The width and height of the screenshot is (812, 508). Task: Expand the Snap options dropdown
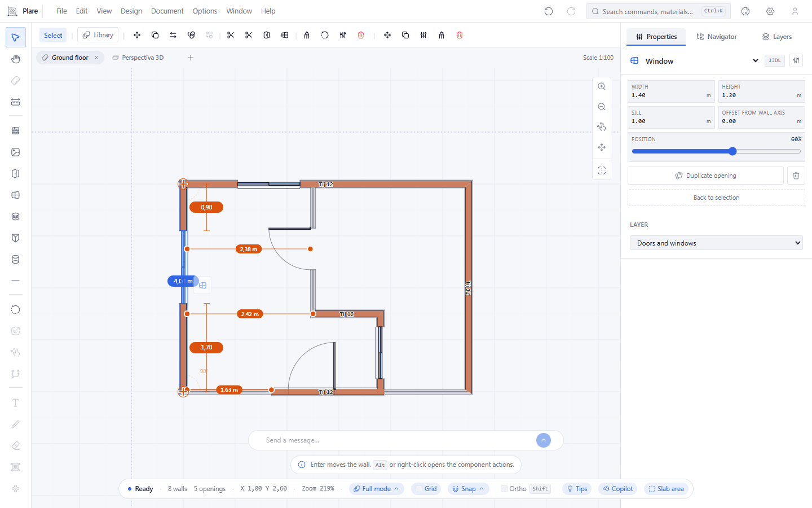pos(469,489)
